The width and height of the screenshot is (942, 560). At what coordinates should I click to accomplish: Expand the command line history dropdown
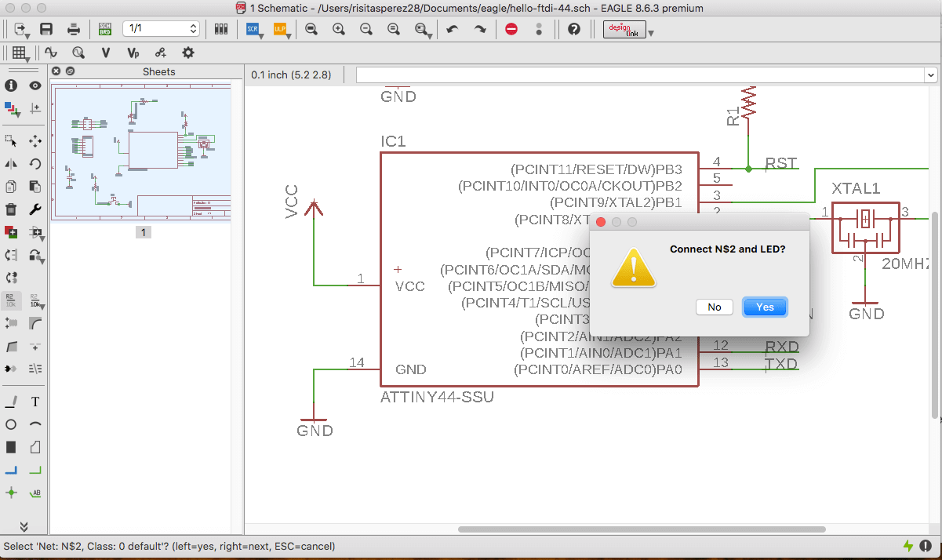(x=931, y=75)
